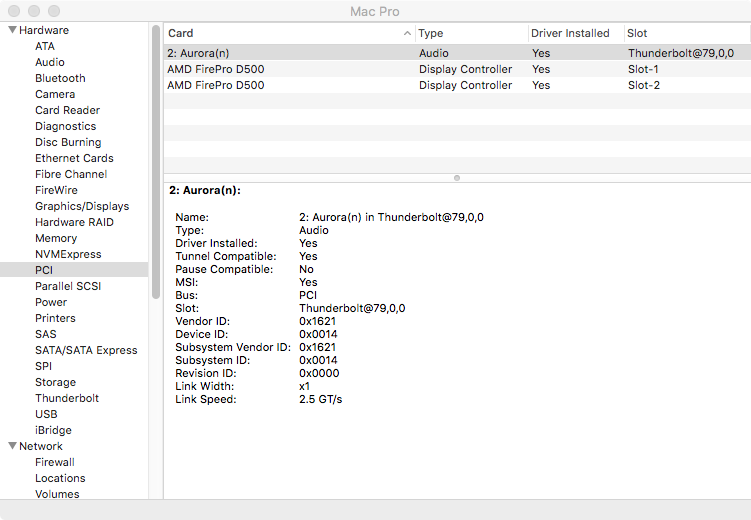Select Camera in the sidebar
Viewport: 751px width, 520px height.
(55, 94)
